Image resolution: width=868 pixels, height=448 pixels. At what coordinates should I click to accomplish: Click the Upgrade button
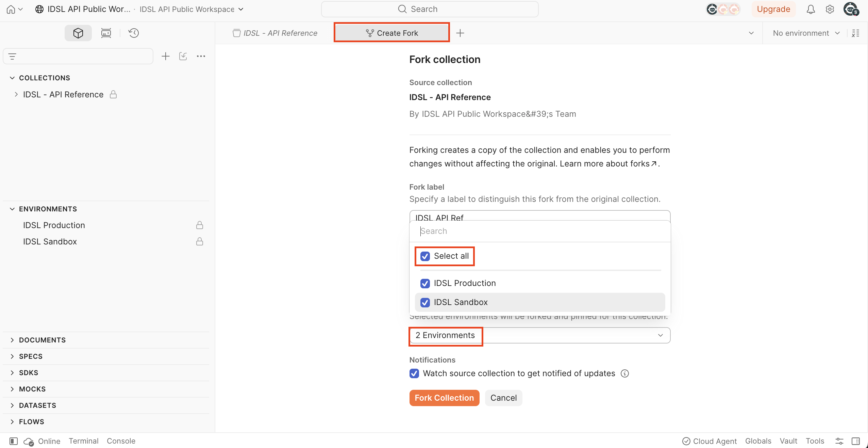point(773,9)
